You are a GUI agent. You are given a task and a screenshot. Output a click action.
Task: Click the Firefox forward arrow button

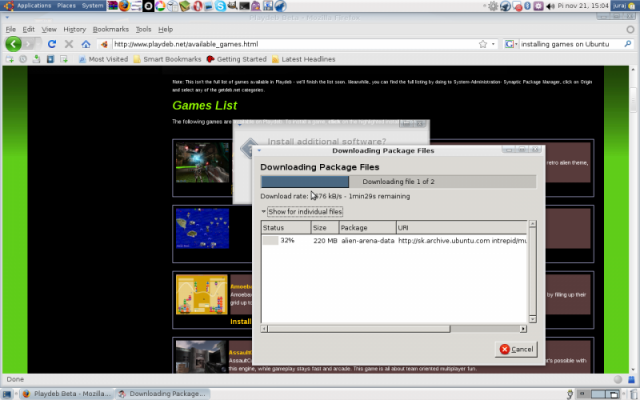[29, 44]
